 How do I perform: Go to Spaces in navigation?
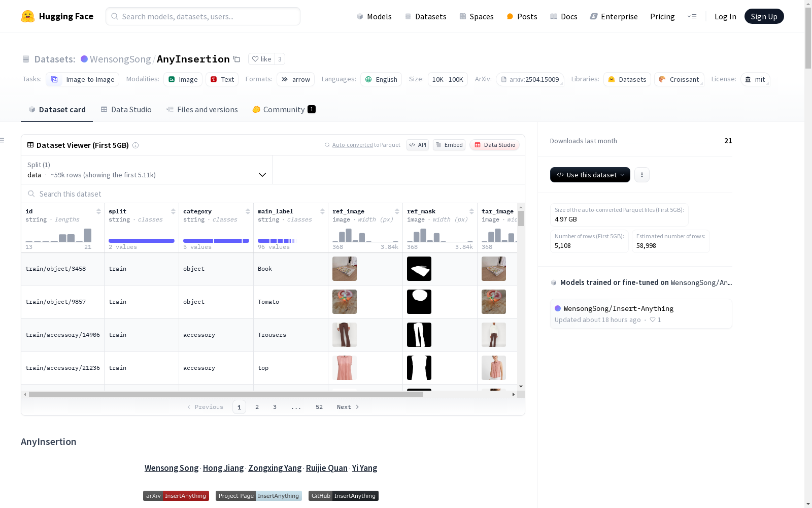(476, 16)
